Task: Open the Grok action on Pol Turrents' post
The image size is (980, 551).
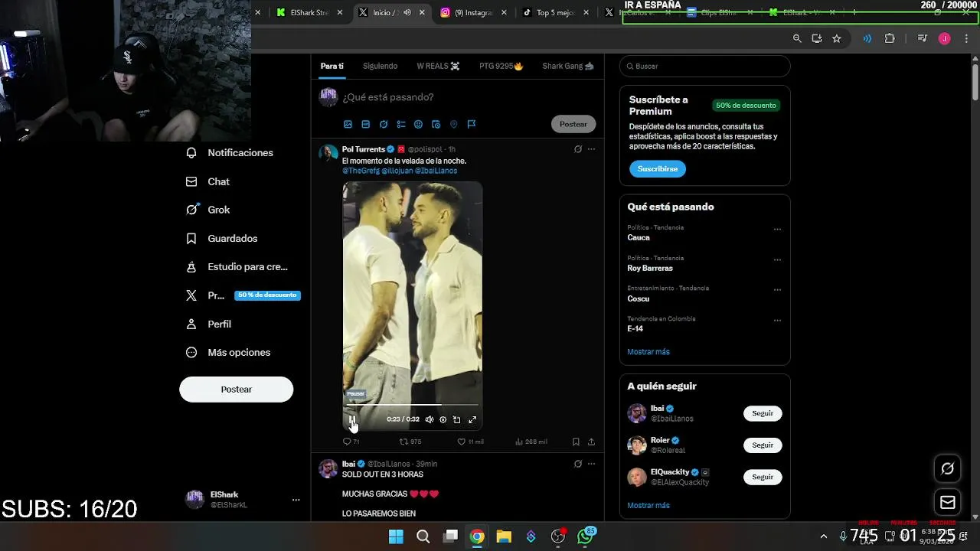Action: coord(578,149)
